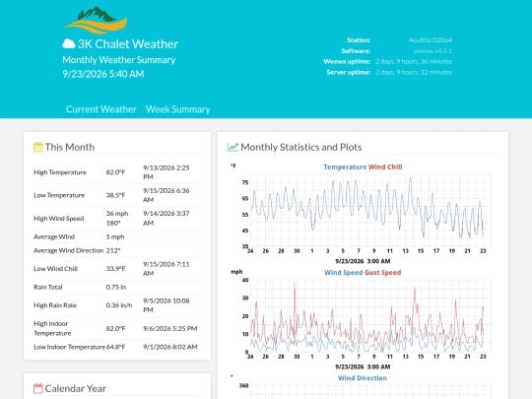
Task: Click the 9/6/2026 5:25 PM date
Action: pos(170,328)
